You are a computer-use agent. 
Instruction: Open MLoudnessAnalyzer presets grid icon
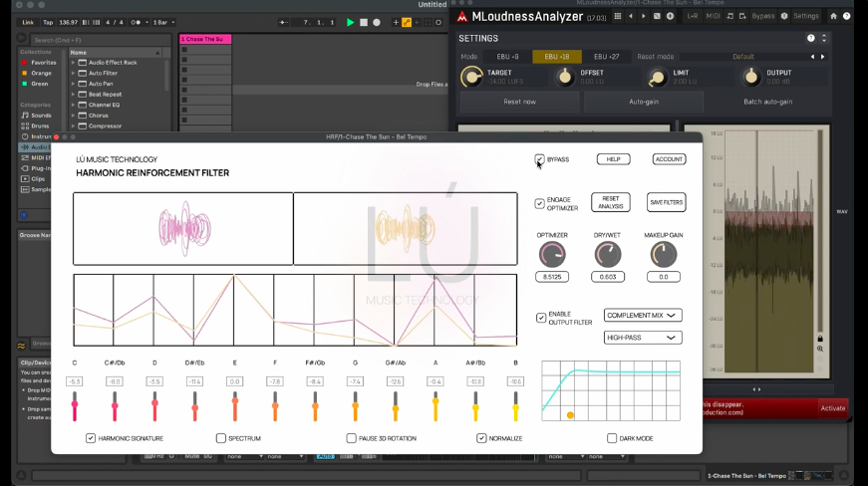click(618, 17)
